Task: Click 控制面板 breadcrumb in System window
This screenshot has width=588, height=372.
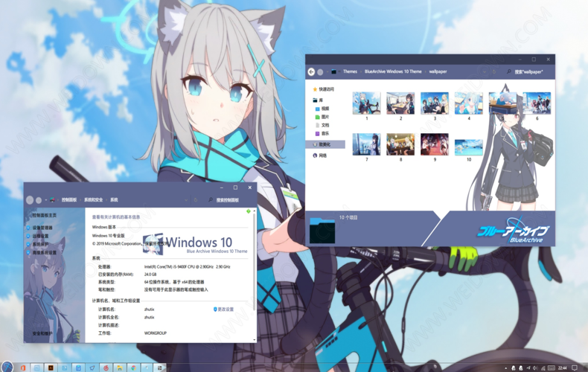Action: pyautogui.click(x=69, y=200)
